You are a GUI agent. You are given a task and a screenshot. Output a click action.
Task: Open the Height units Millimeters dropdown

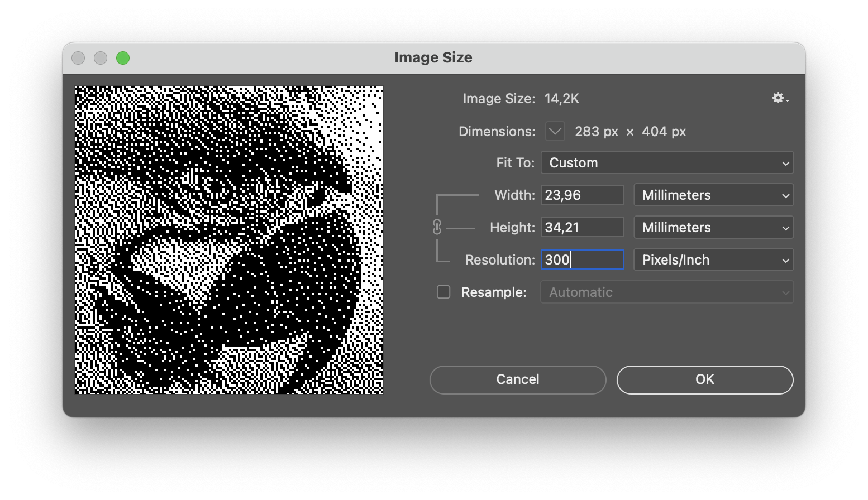click(713, 228)
